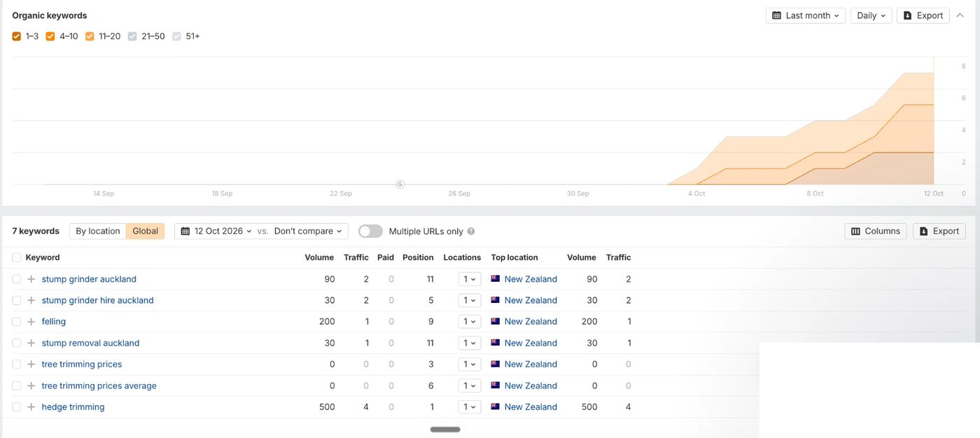Expand locations dropdown for 'tree trimming prices'

point(469,365)
